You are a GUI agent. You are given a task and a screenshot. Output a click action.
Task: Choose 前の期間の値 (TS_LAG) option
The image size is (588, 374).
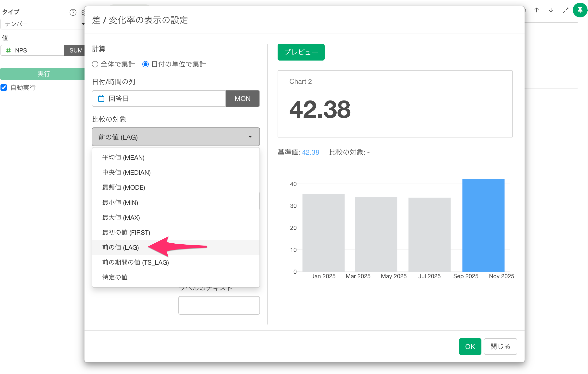135,262
